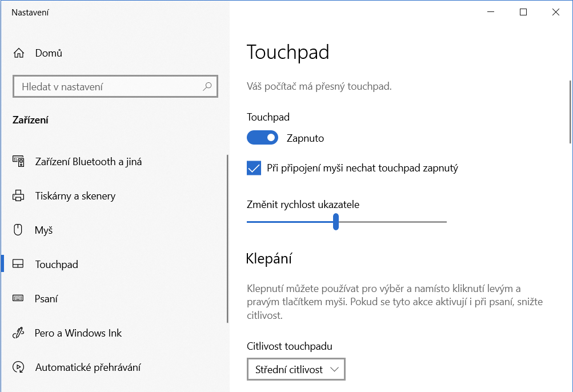Click the printer icon beside Tiskárny a skenery
The image size is (573, 392).
18,195
